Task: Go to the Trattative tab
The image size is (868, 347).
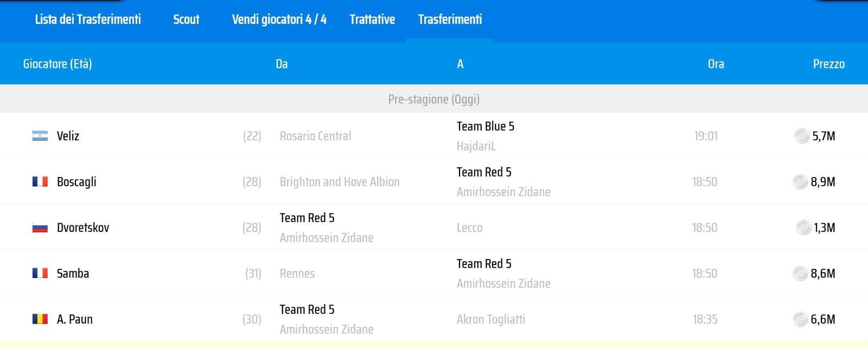Action: [372, 20]
